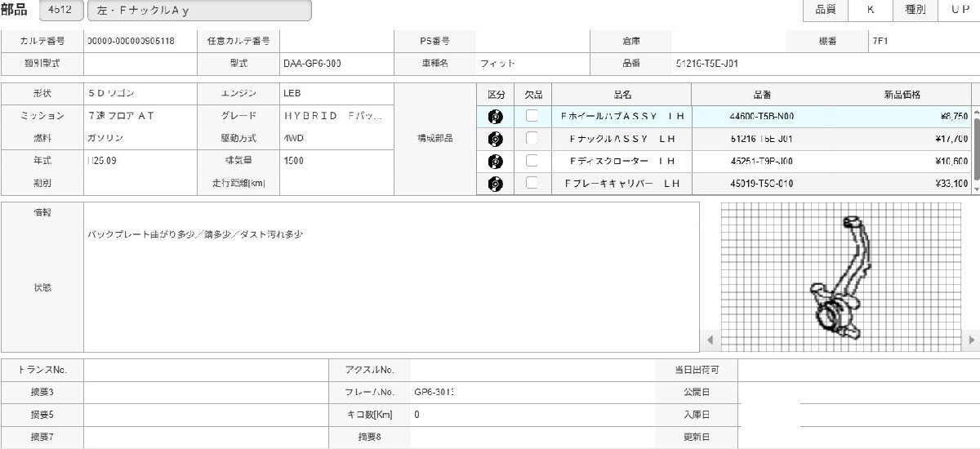The image size is (980, 449).
Task: Click the エンジン value LEB
Action: pos(292,93)
